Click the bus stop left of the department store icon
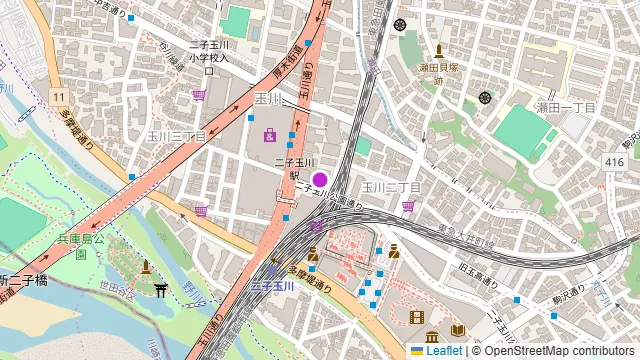Screen dimensions: 640x360 point(251,118)
